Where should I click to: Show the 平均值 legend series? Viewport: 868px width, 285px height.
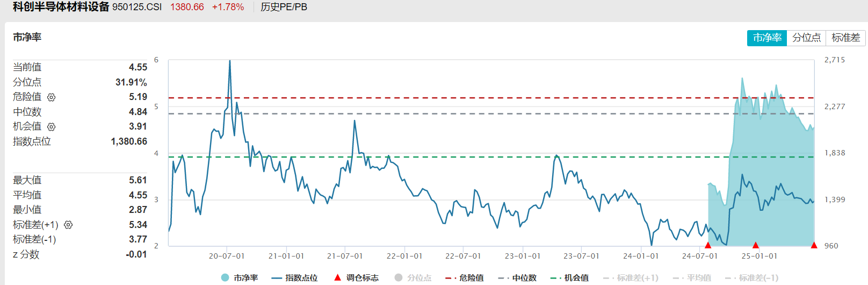click(x=692, y=277)
